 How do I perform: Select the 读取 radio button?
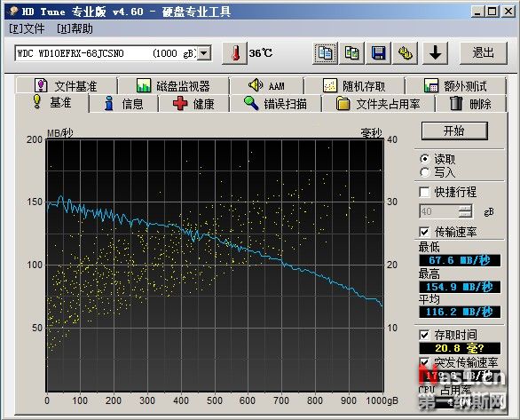[424, 159]
